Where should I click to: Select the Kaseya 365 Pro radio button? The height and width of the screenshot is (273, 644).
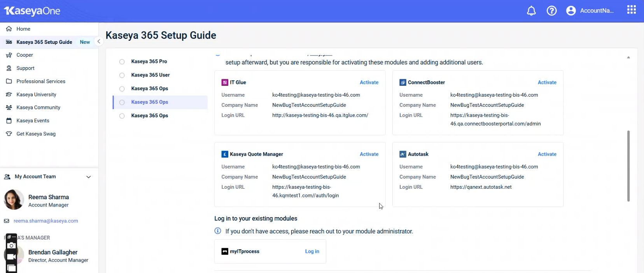pyautogui.click(x=122, y=62)
